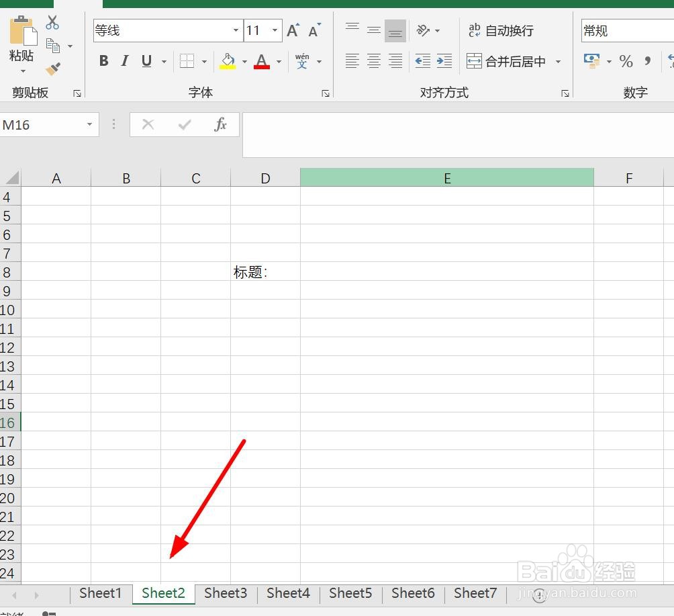674x616 pixels.
Task: Click 自动换行 wrap text button
Action: (501, 30)
